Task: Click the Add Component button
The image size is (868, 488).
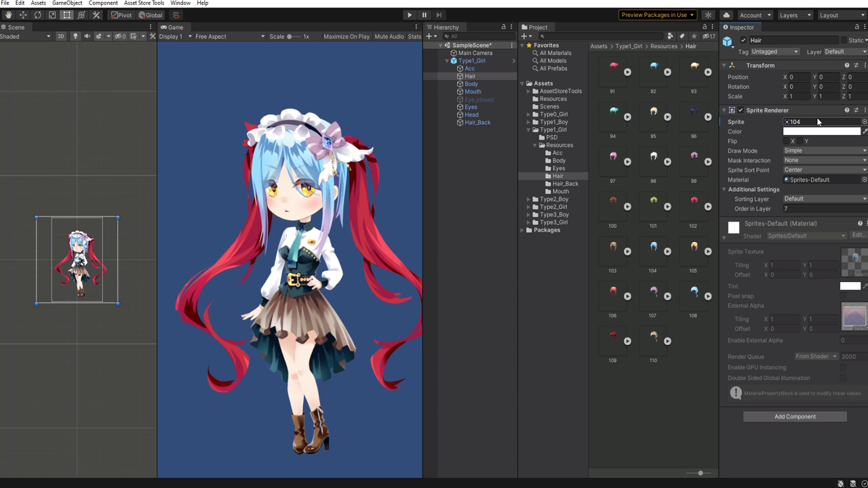Action: coord(795,416)
